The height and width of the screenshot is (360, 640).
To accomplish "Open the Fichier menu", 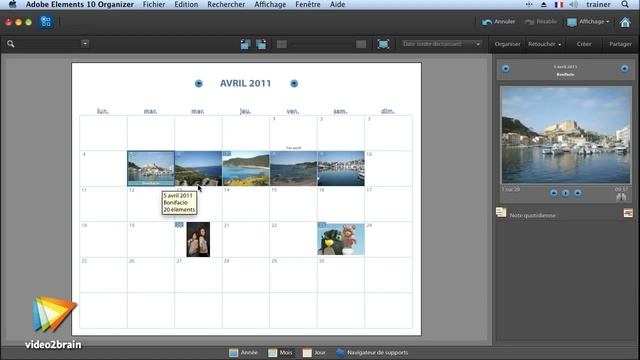I will tap(154, 4).
